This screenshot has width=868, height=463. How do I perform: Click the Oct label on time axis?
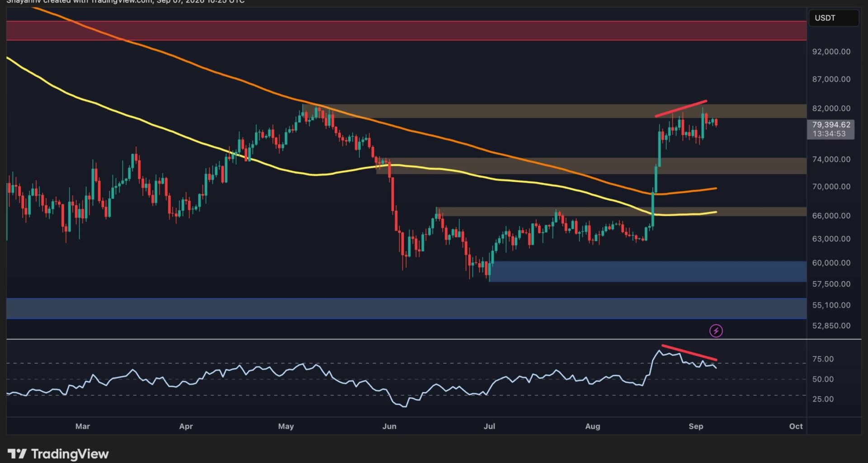point(796,426)
